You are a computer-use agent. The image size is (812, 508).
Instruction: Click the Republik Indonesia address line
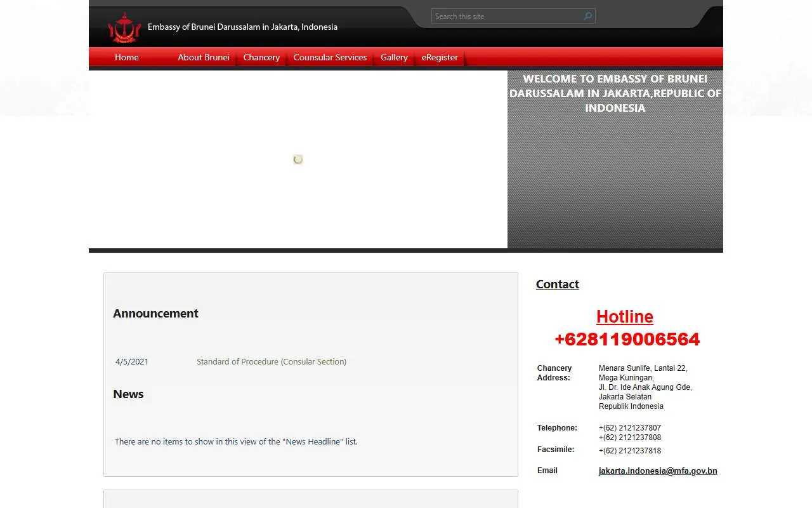coord(631,406)
